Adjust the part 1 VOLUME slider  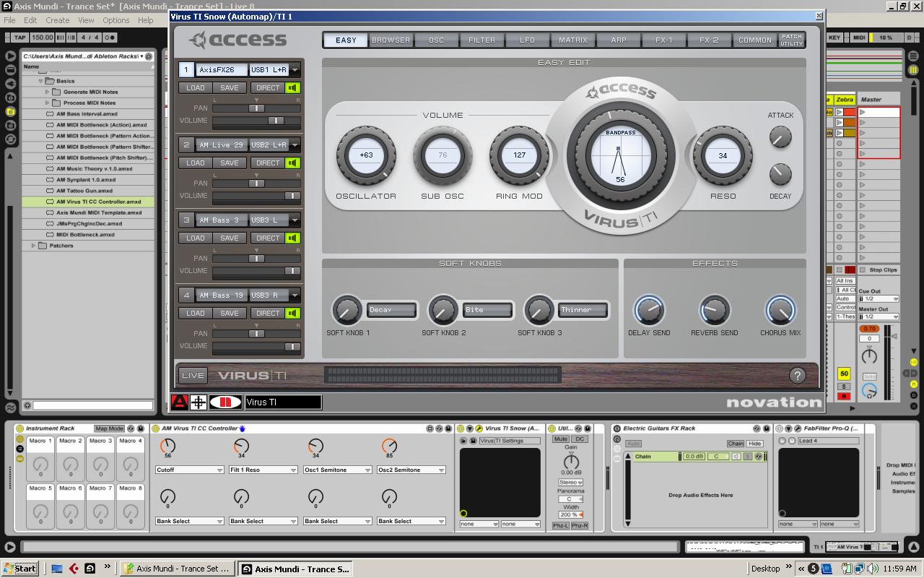(x=275, y=121)
